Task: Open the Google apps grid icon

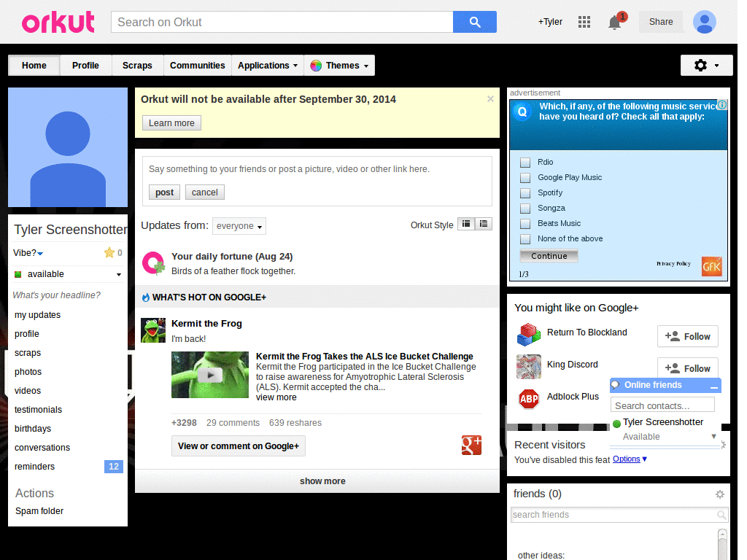Action: 584,22
